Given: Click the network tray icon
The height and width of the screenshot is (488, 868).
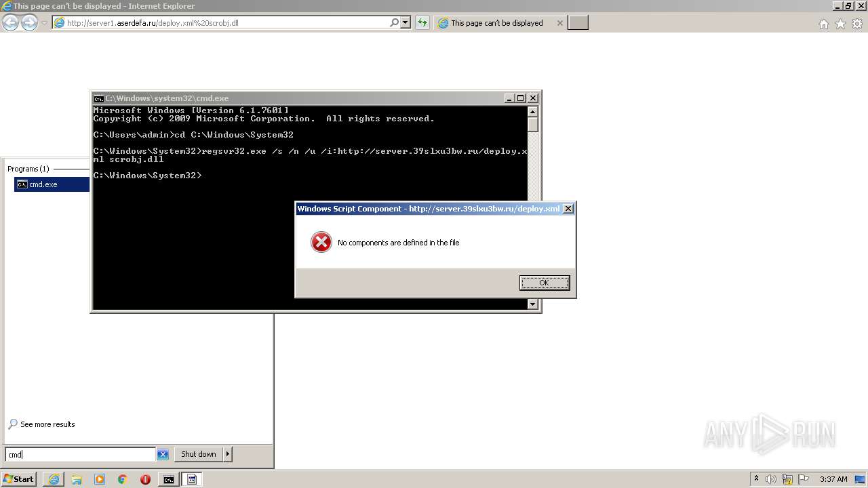Looking at the screenshot, I should click(x=787, y=479).
